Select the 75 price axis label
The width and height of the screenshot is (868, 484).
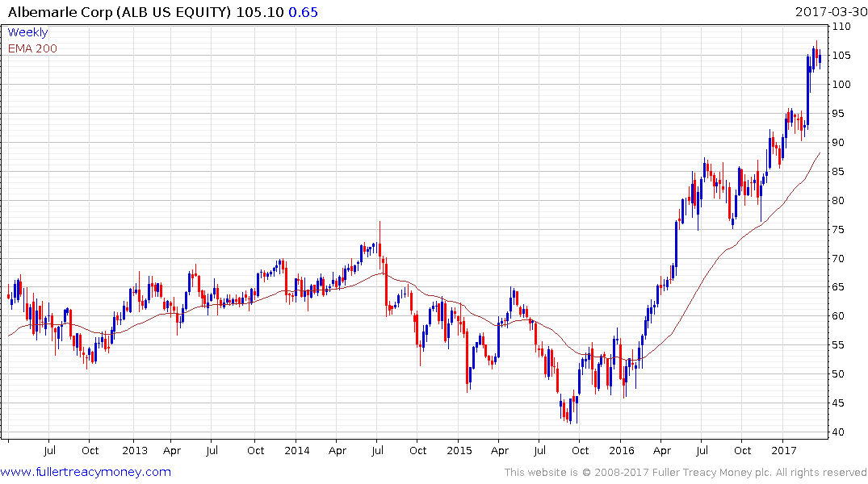click(x=838, y=230)
